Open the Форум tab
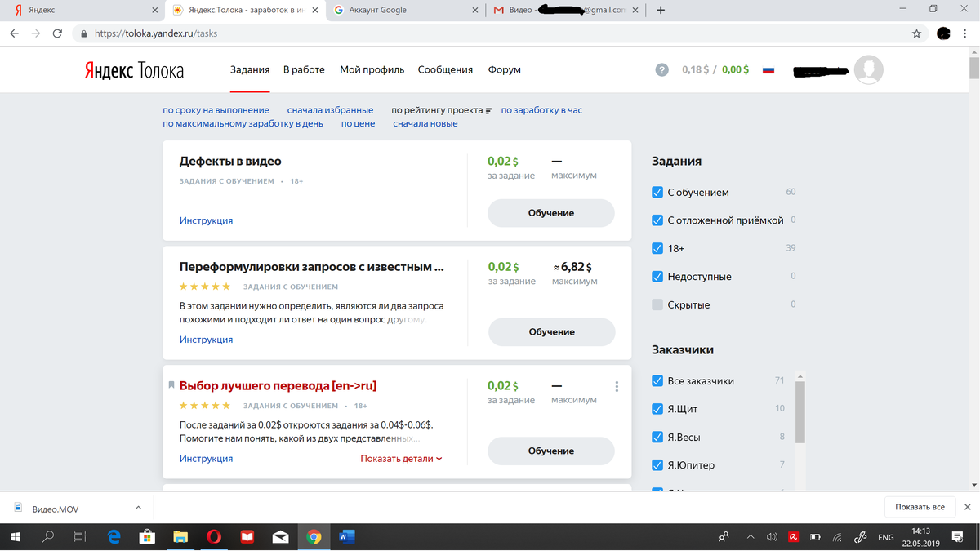This screenshot has width=980, height=551. click(x=504, y=70)
